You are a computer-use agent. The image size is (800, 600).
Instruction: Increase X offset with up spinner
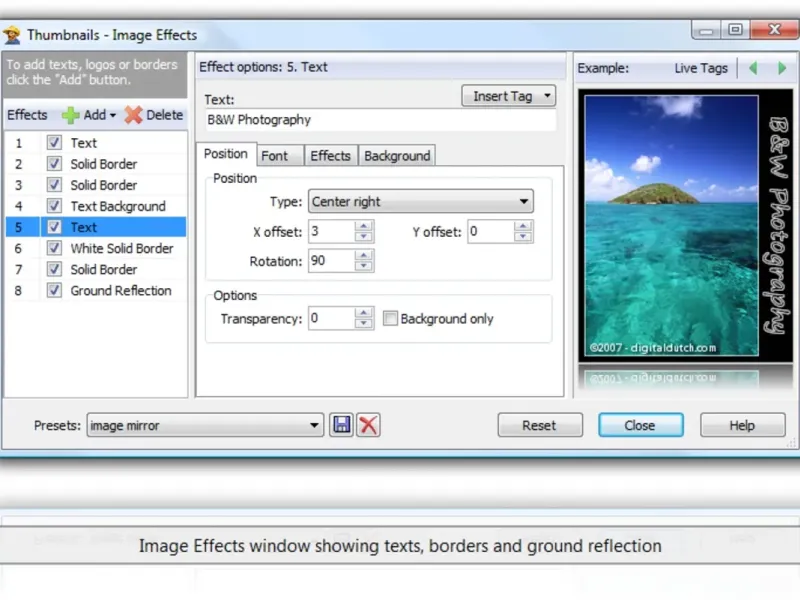pos(364,226)
